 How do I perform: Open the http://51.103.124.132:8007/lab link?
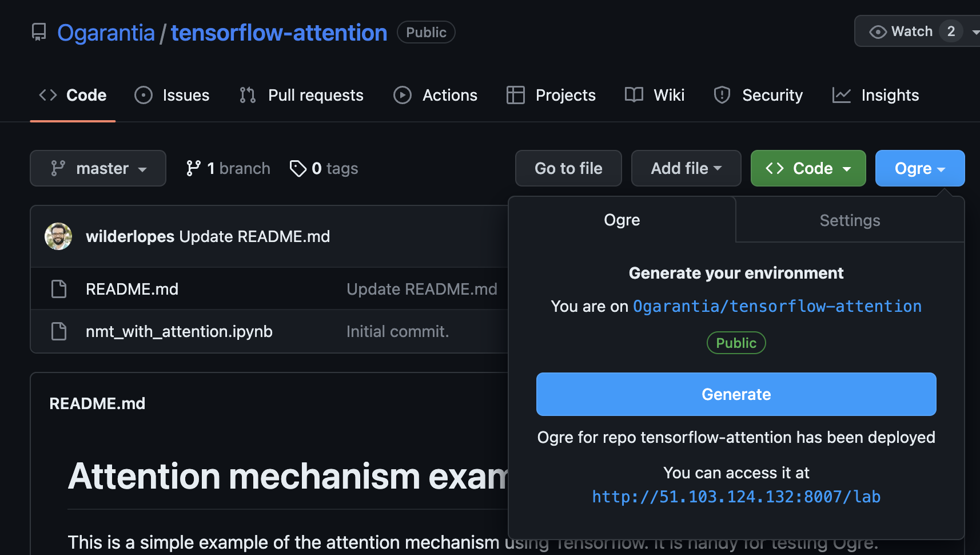[x=736, y=497]
